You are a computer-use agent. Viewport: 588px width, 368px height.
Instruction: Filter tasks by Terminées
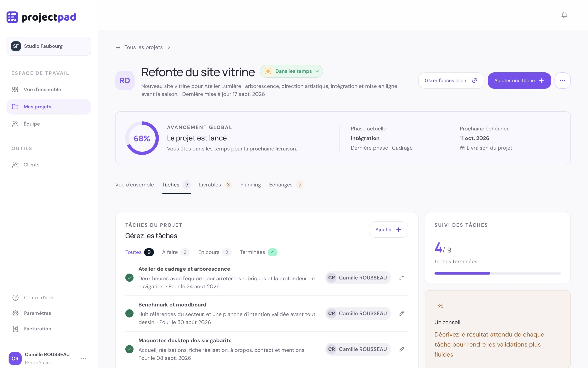pyautogui.click(x=258, y=252)
